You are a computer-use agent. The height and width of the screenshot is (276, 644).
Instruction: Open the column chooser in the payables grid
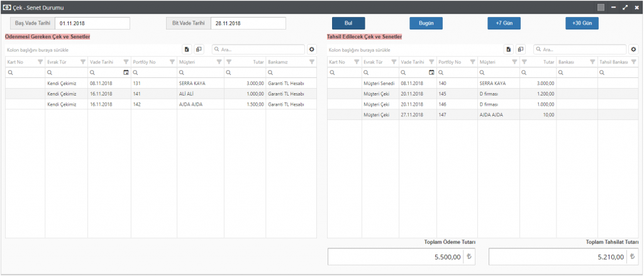click(x=199, y=49)
